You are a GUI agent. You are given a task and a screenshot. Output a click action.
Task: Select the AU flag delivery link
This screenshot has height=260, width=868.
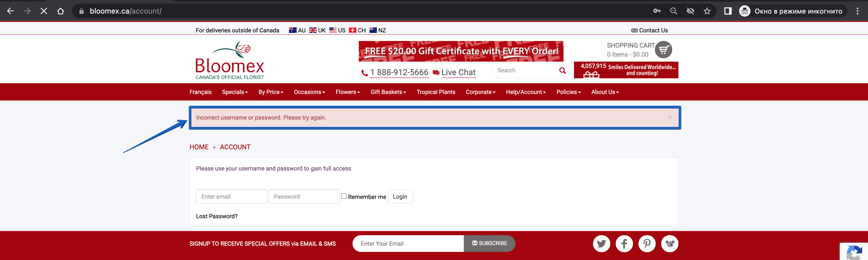pos(297,30)
